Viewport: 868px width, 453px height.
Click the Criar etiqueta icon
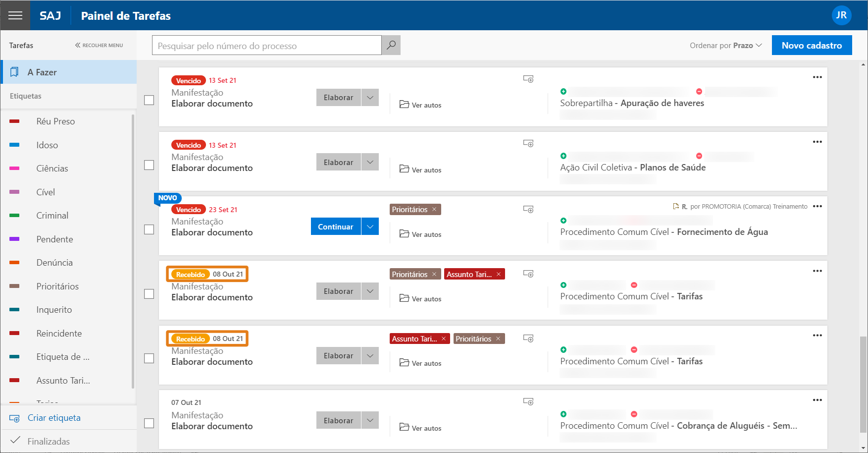click(15, 418)
